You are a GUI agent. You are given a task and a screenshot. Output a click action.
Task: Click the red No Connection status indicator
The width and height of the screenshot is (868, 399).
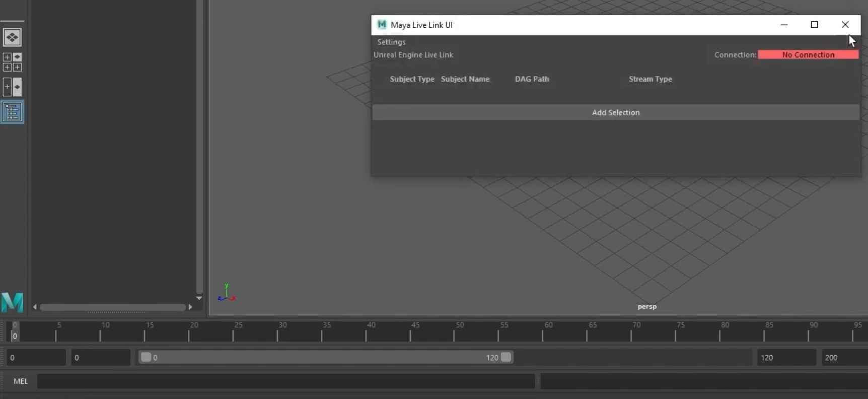point(808,54)
